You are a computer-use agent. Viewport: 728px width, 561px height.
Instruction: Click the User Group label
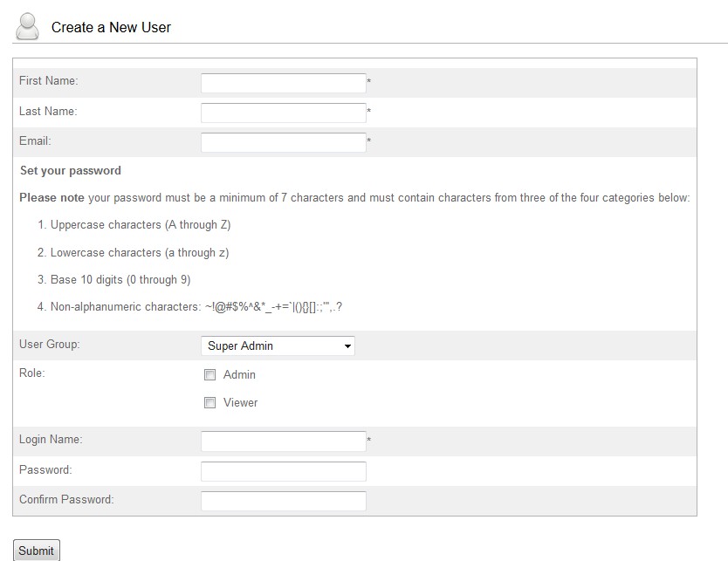[49, 345]
